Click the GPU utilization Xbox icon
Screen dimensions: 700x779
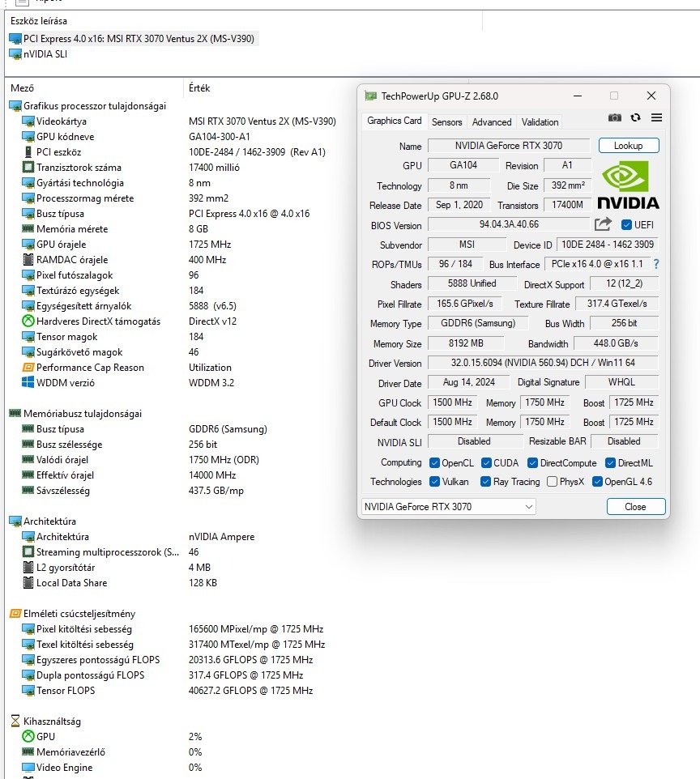pos(28,737)
